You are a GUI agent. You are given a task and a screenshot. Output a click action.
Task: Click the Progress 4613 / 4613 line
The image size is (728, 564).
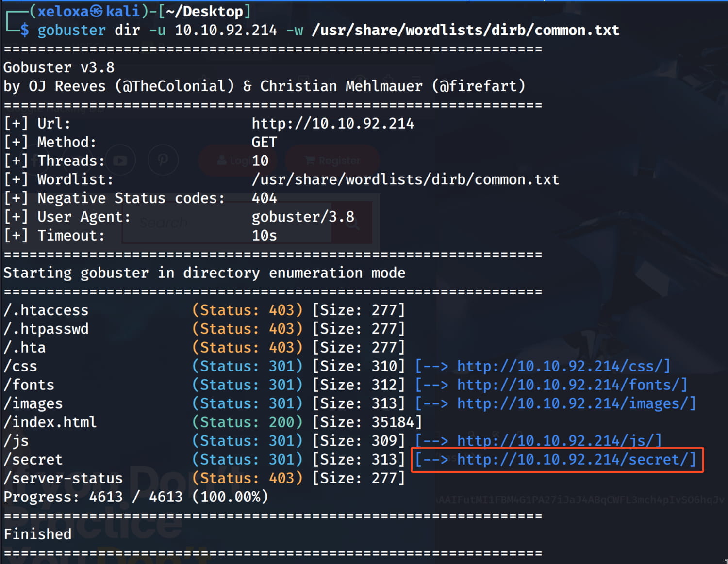click(x=136, y=497)
